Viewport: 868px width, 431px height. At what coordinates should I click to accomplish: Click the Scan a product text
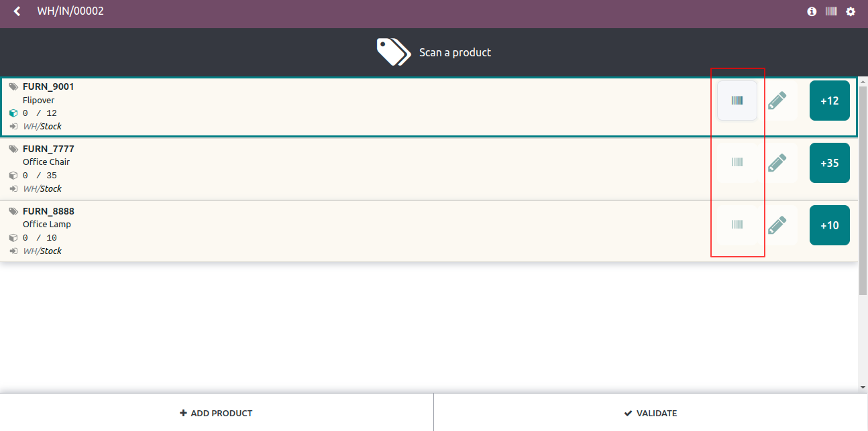point(455,52)
